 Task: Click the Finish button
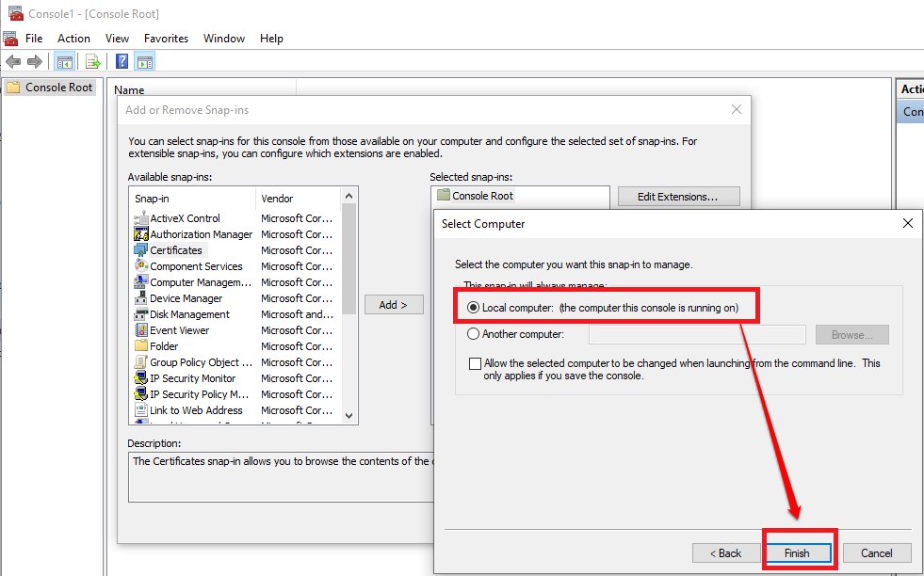coord(797,553)
